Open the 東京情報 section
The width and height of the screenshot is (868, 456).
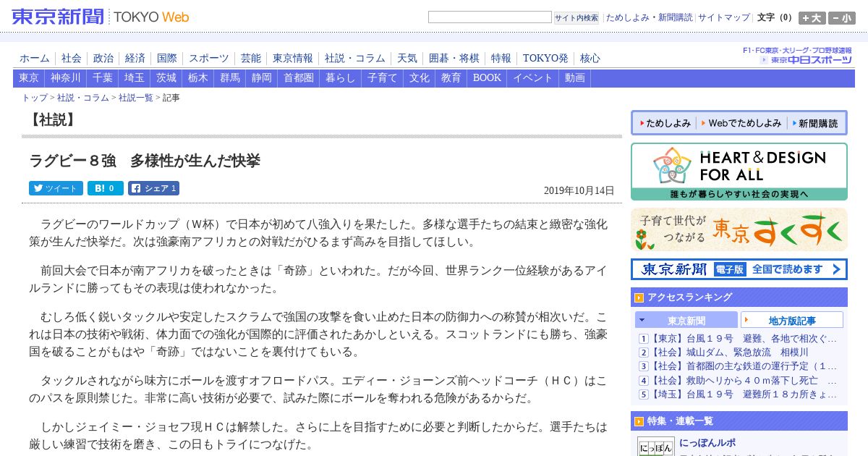pyautogui.click(x=293, y=58)
